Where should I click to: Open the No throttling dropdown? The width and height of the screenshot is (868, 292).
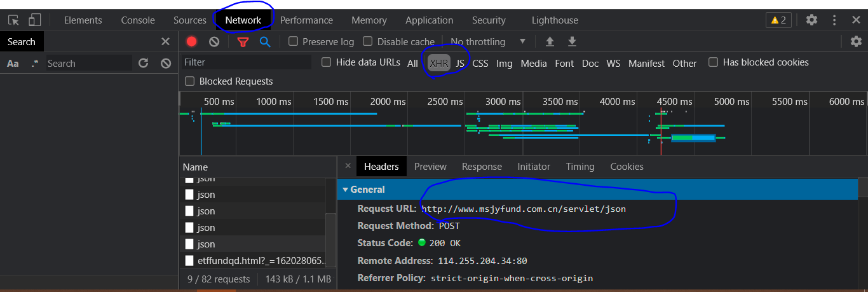(x=488, y=41)
